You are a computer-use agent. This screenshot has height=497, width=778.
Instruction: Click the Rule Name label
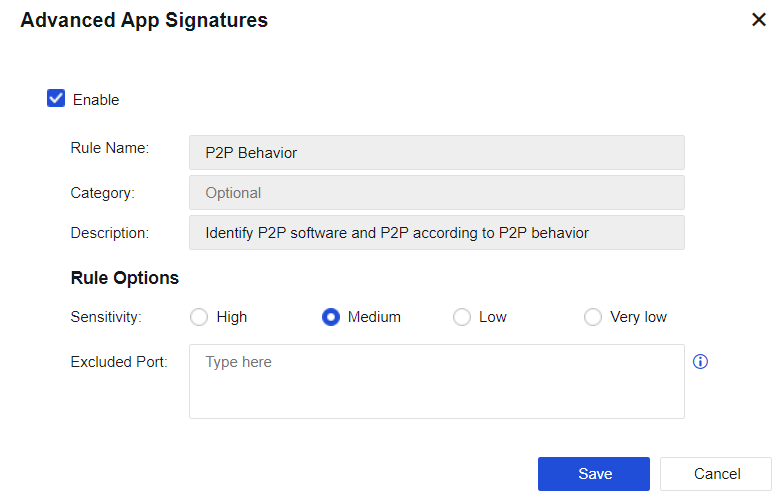click(109, 148)
